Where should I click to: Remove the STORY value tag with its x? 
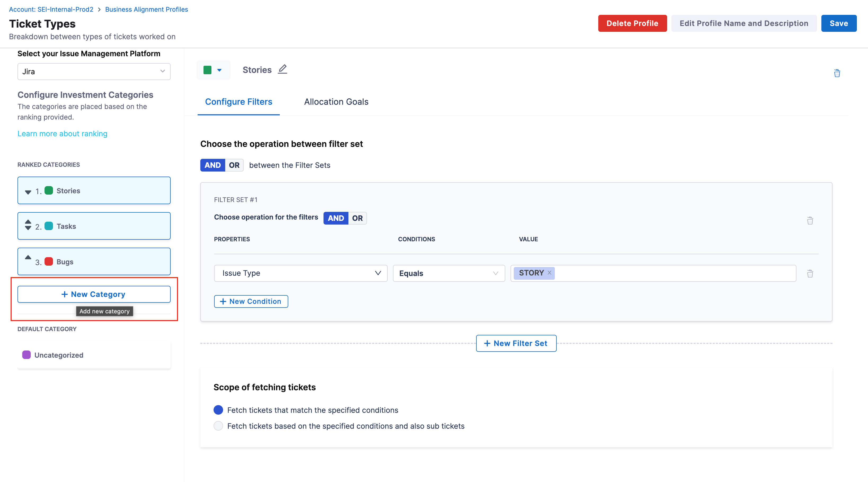[549, 273]
